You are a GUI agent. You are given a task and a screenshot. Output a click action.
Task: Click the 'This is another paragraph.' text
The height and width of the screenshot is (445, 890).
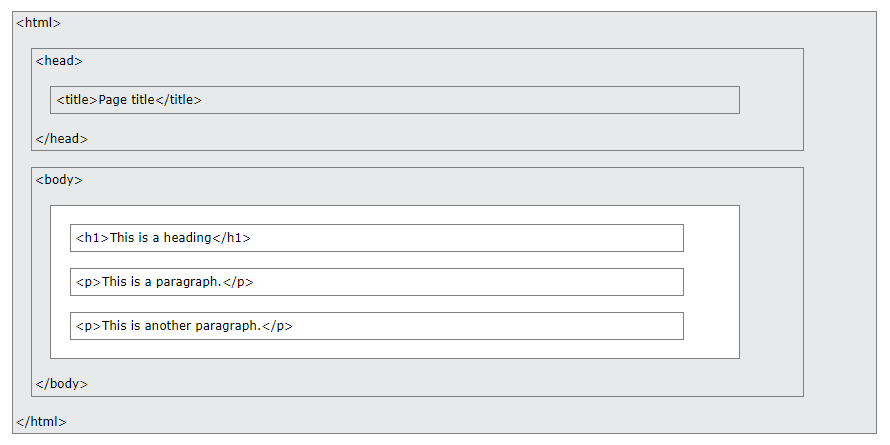coord(182,326)
